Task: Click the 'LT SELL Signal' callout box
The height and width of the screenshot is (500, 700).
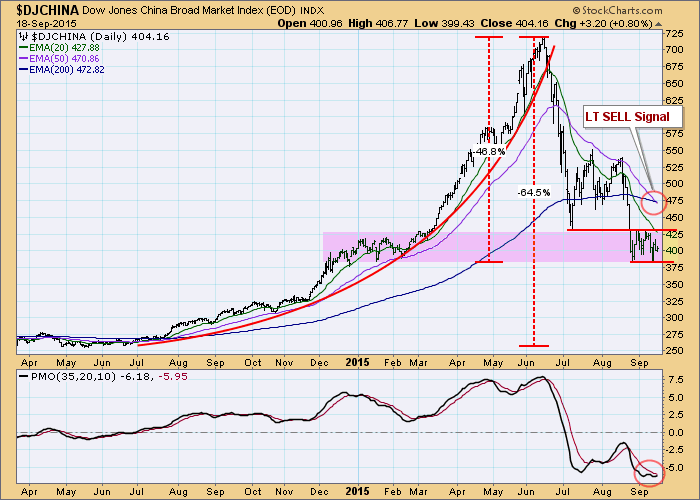Action: coord(633,117)
